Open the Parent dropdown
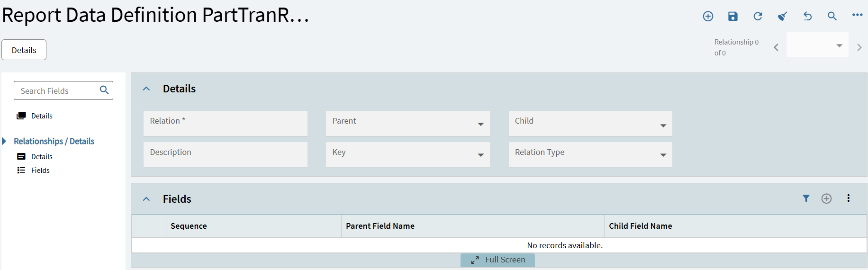 tap(480, 124)
